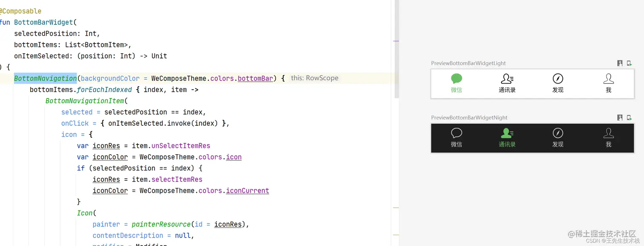Open the underlined iconCurrent reference
The height and width of the screenshot is (246, 644).
pos(247,191)
